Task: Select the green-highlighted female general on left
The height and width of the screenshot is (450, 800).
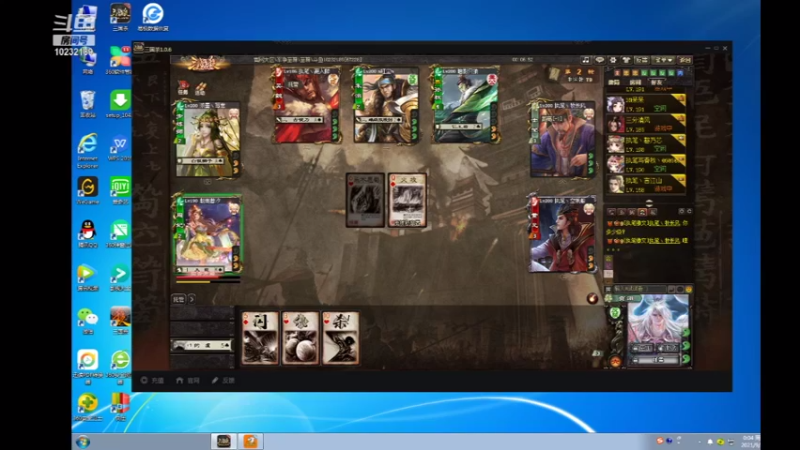Action: click(x=208, y=234)
